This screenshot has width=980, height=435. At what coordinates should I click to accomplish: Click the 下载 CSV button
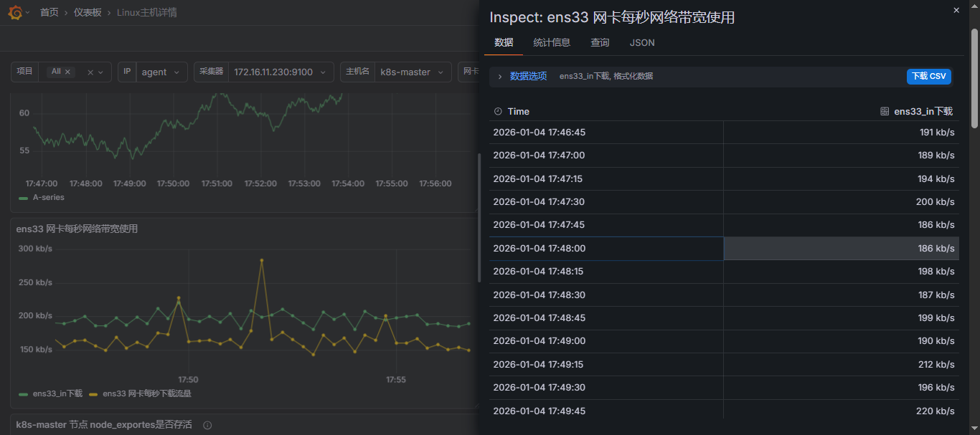pyautogui.click(x=928, y=76)
